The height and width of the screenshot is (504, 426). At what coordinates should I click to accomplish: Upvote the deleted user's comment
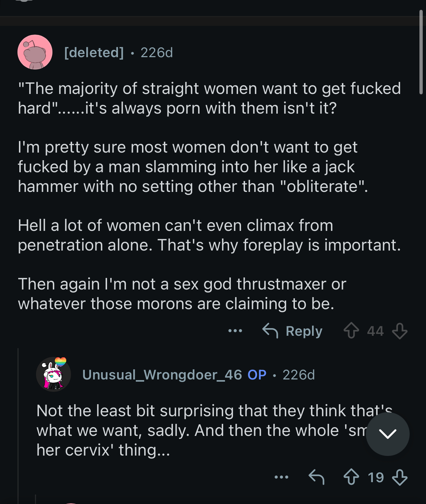pyautogui.click(x=351, y=331)
